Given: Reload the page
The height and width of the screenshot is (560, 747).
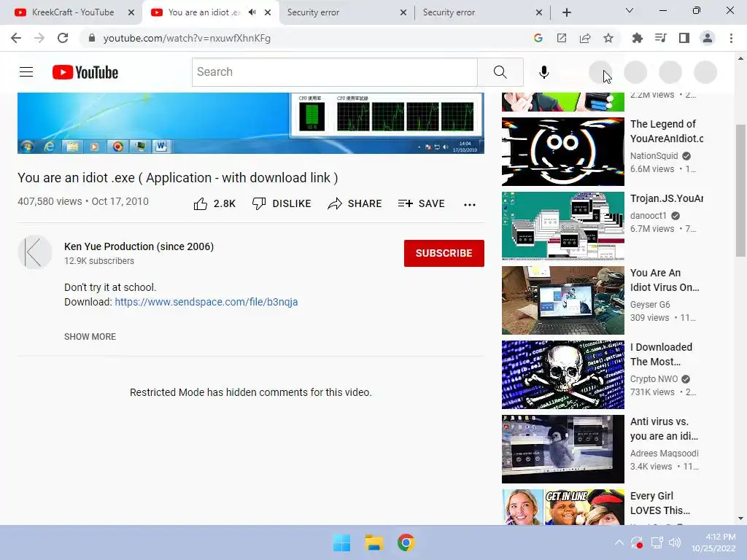Looking at the screenshot, I should pos(63,38).
